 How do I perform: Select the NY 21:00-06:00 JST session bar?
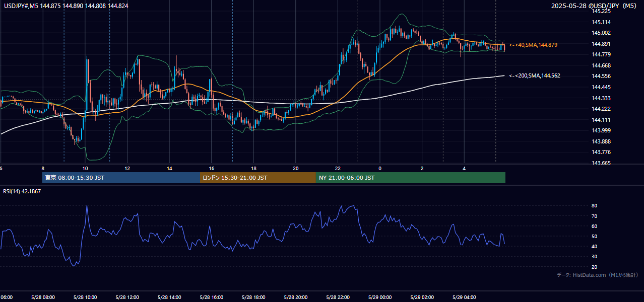coord(411,178)
